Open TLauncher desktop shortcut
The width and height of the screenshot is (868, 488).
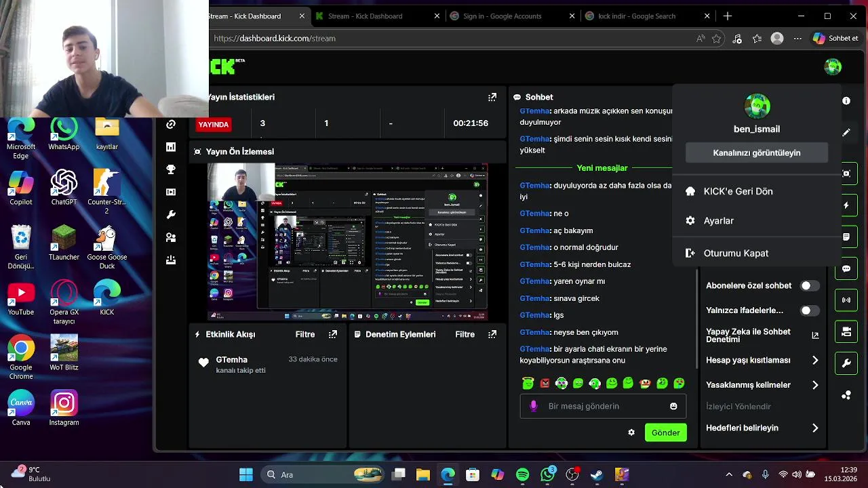(x=64, y=243)
